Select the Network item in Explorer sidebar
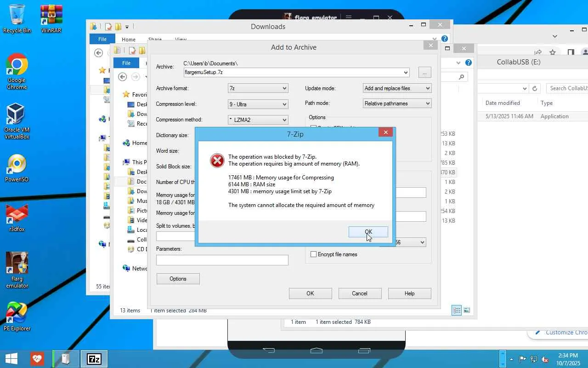Image resolution: width=588 pixels, height=368 pixels. coord(135,269)
